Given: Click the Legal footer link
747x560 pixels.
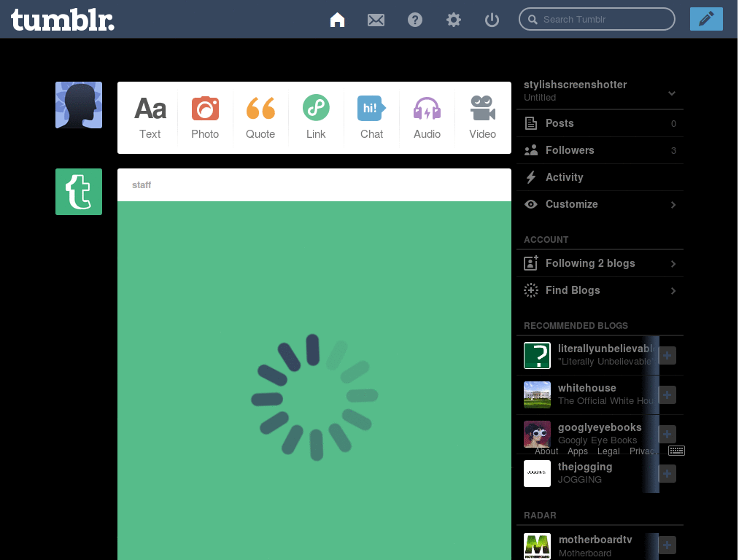Looking at the screenshot, I should coord(608,451).
